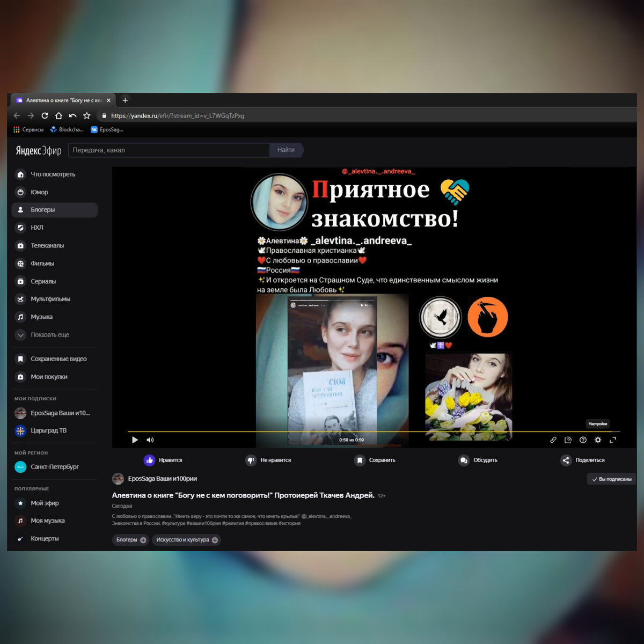The width and height of the screenshot is (644, 644).
Task: Open the browser home page
Action: (58, 115)
